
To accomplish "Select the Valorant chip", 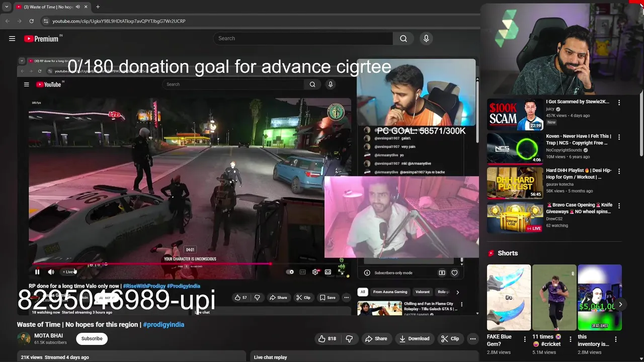I will pos(423,292).
